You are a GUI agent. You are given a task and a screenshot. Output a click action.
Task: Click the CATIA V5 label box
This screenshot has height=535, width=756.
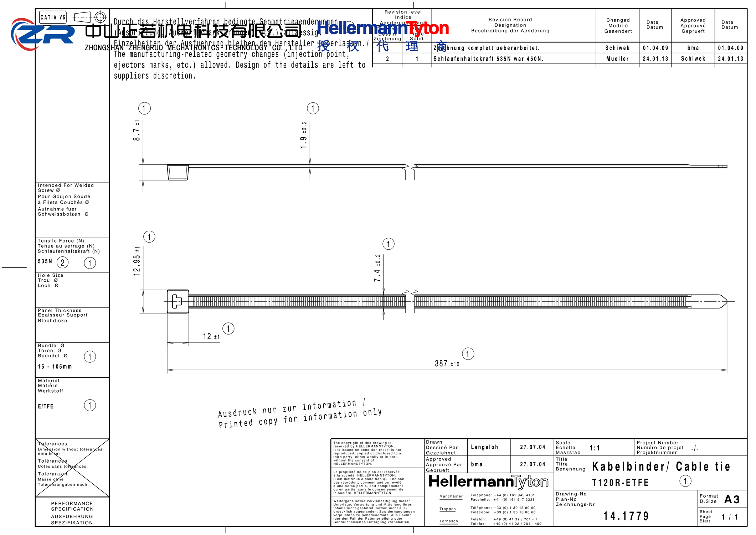(x=53, y=17)
